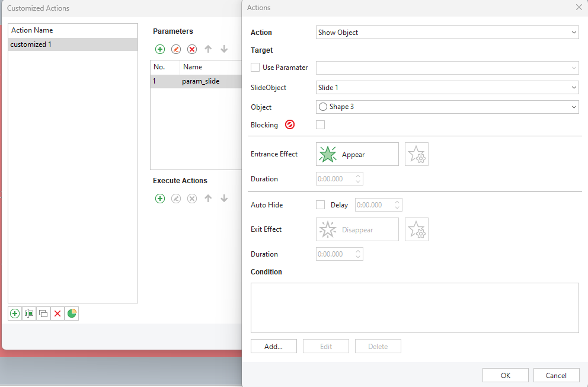Open the Use Paramater dropdown list

point(448,68)
